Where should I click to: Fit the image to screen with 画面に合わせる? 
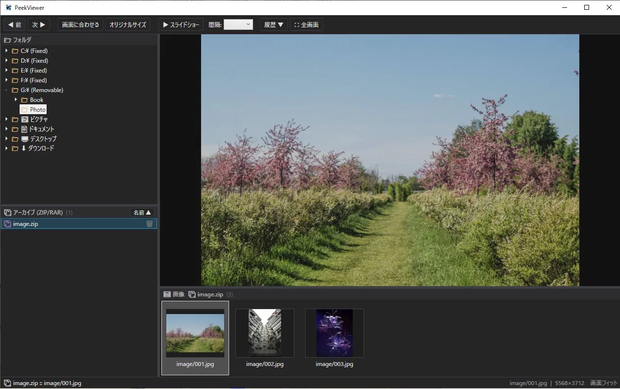coord(80,25)
